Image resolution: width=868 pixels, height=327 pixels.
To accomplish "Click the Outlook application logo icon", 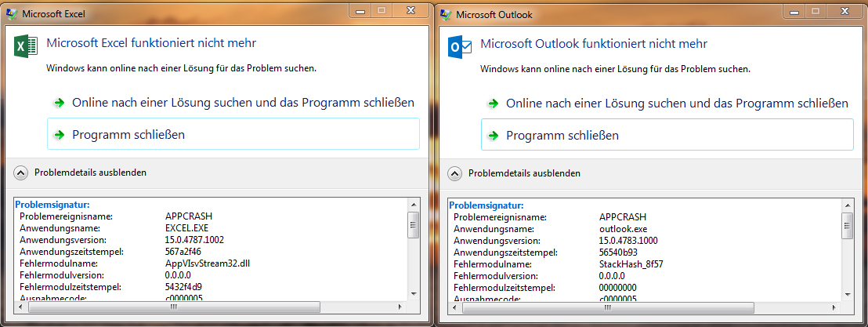I will (460, 48).
